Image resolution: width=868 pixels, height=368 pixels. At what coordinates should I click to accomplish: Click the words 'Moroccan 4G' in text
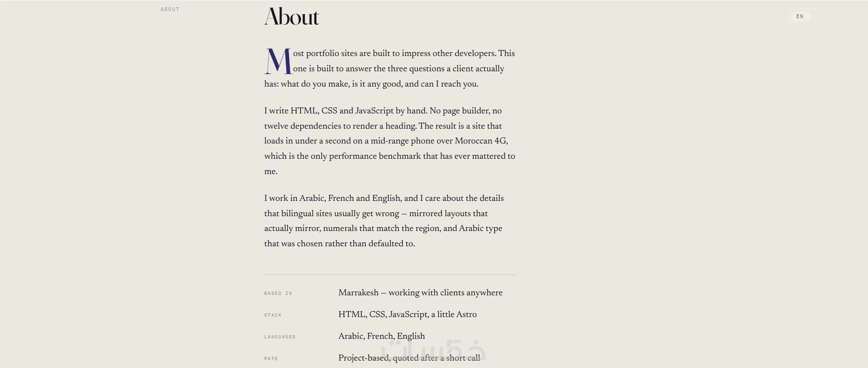click(480, 141)
